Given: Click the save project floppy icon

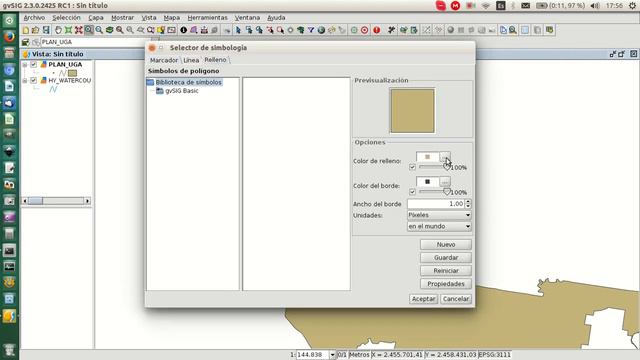Looking at the screenshot, I should pos(46,30).
